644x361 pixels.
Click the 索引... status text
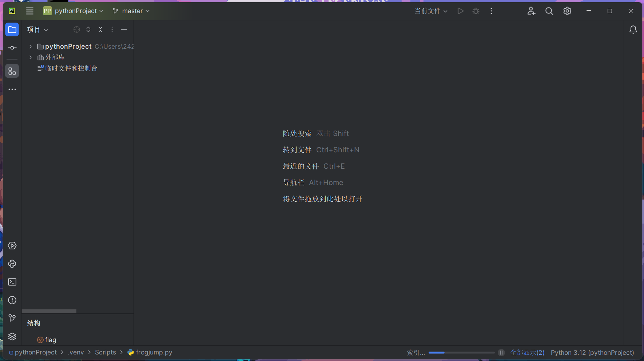click(416, 353)
